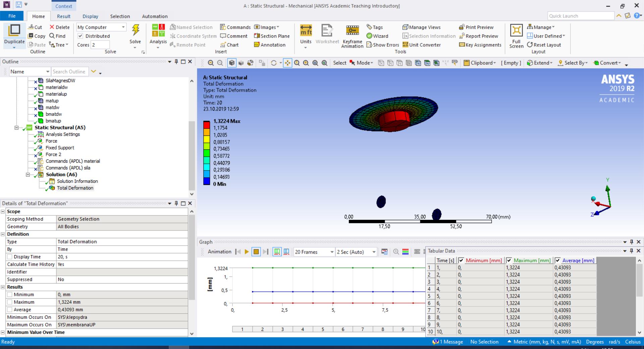This screenshot has height=349, width=644.
Task: Open the 2 Sec (Auto) dropdown
Action: [x=356, y=252]
